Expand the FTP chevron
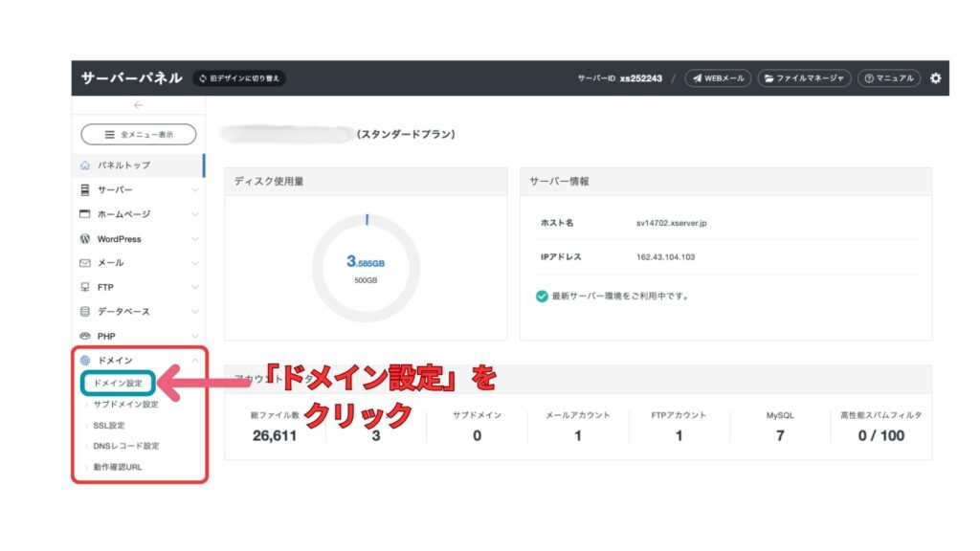This screenshot has height=551, width=980. point(195,287)
